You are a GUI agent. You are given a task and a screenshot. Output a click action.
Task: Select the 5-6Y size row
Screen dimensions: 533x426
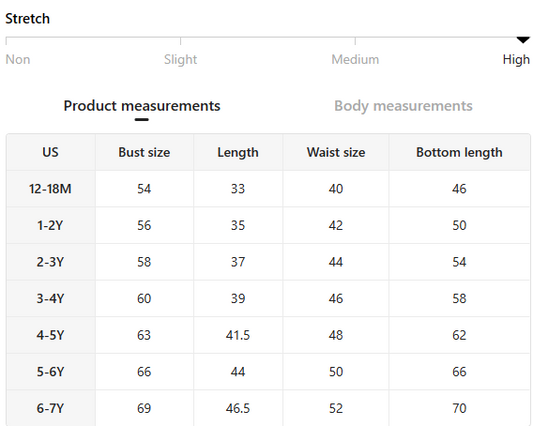268,372
